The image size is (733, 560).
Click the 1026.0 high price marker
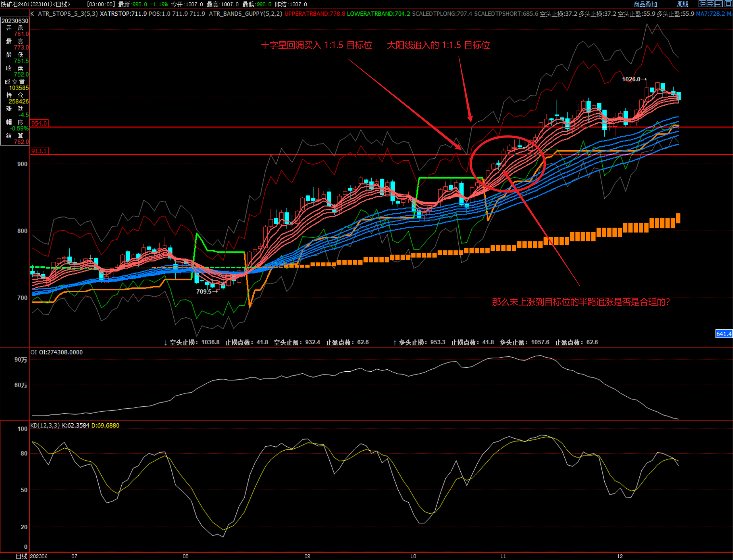tap(631, 79)
